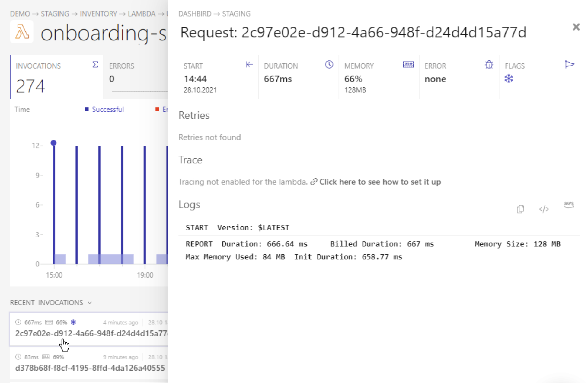Copy logs with the clipboard icon

coord(520,209)
